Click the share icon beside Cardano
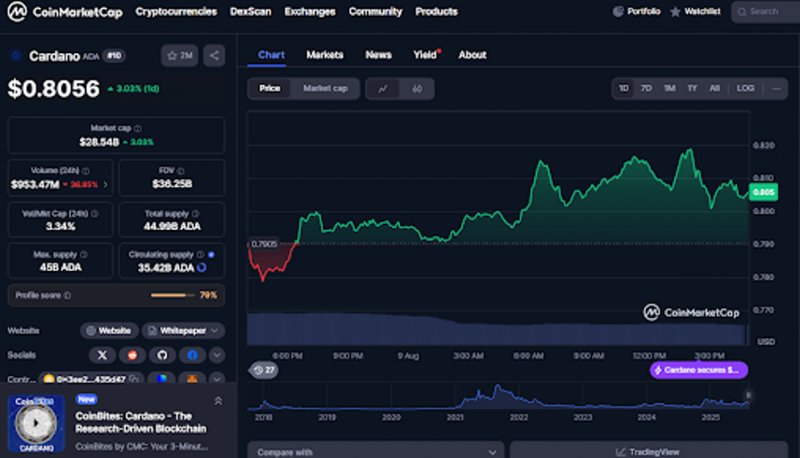 (214, 56)
